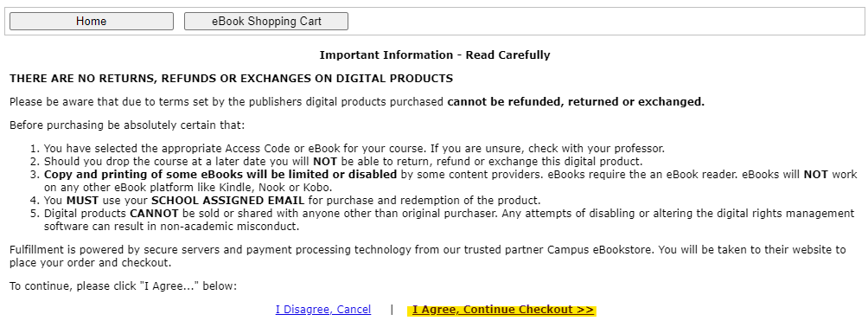The width and height of the screenshot is (868, 327).
Task: Click the Fulfillment is powered paragraph
Action: pyautogui.click(x=427, y=256)
